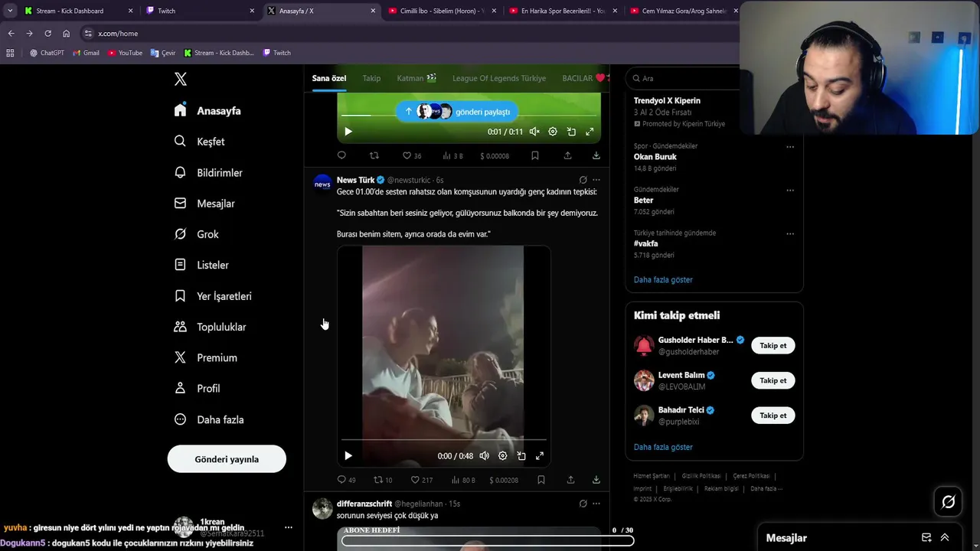Follow Bahadır Telci with Takip et
This screenshot has width=980, height=551.
[x=773, y=416]
